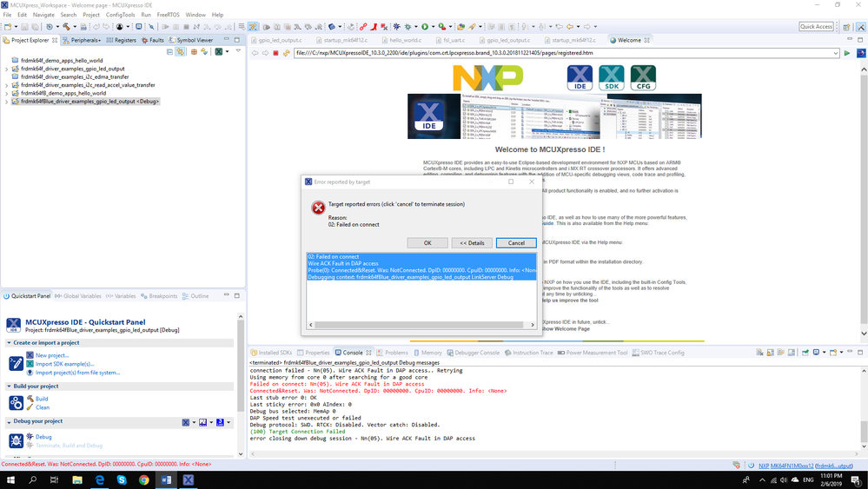
Task: Click the refresh icon in Welcome browser bar
Action: (286, 53)
